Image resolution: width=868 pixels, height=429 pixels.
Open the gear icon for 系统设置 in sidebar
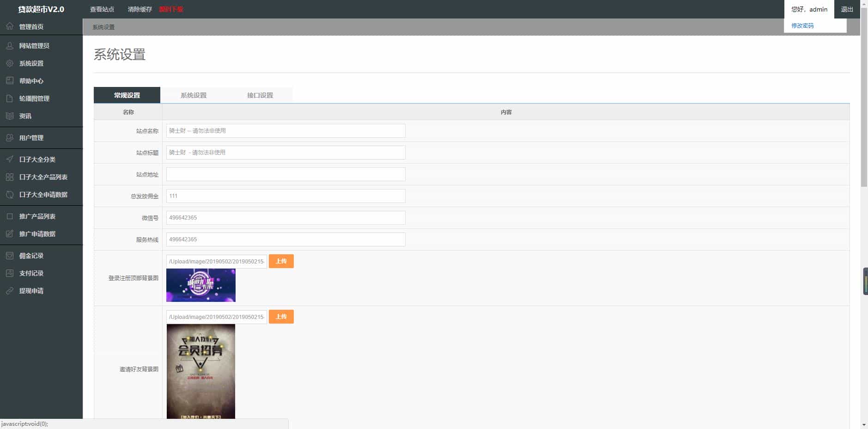coord(10,63)
